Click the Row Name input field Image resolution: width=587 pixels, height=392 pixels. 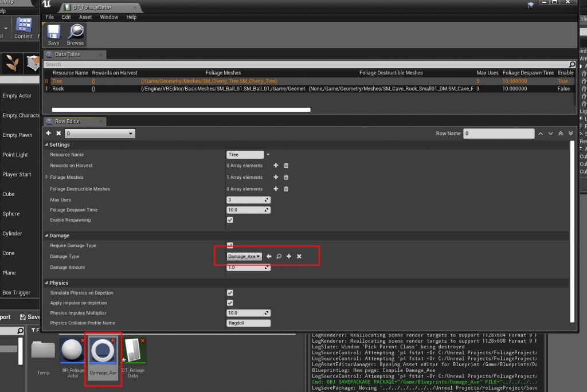(x=499, y=134)
